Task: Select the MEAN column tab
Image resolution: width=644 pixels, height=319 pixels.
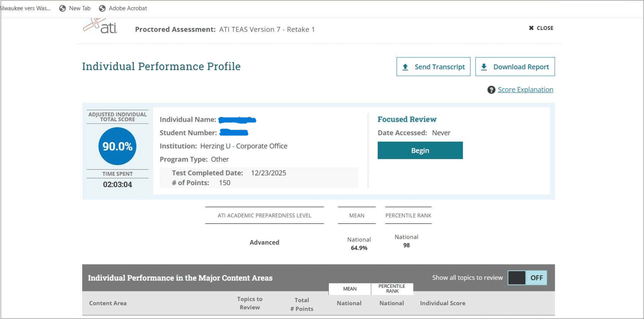Action: point(349,289)
